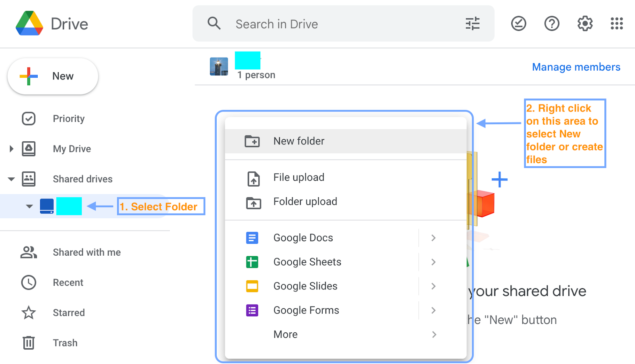
Task: Click the blue shared drive folder icon
Action: click(47, 206)
